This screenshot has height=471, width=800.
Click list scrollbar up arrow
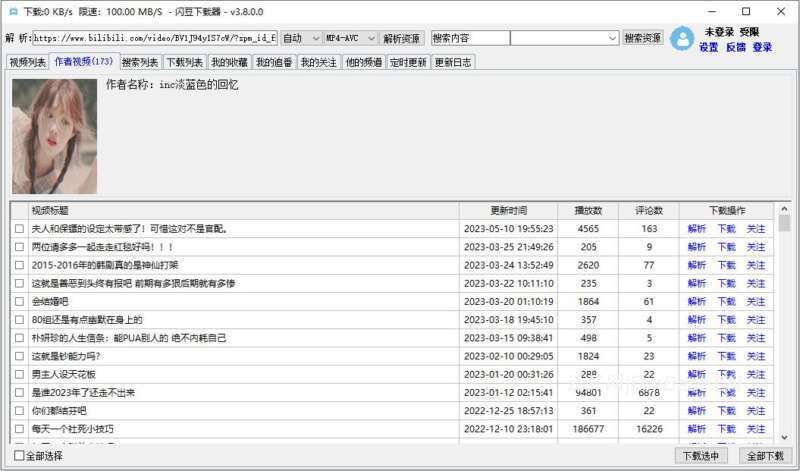click(x=784, y=209)
